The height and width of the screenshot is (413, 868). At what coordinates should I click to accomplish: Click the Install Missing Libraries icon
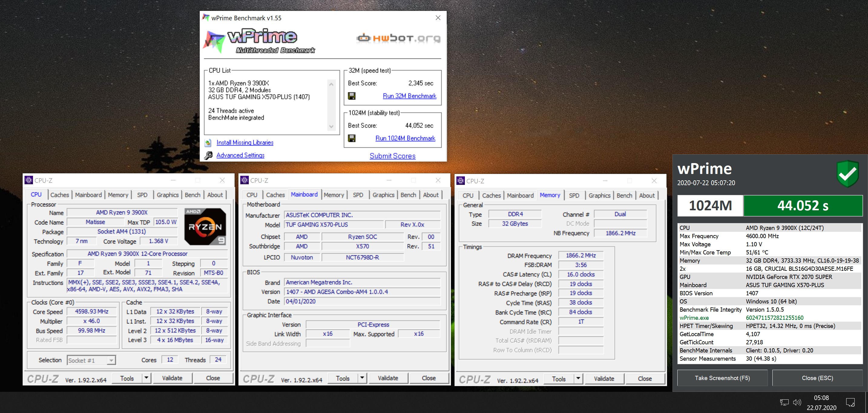[x=208, y=143]
